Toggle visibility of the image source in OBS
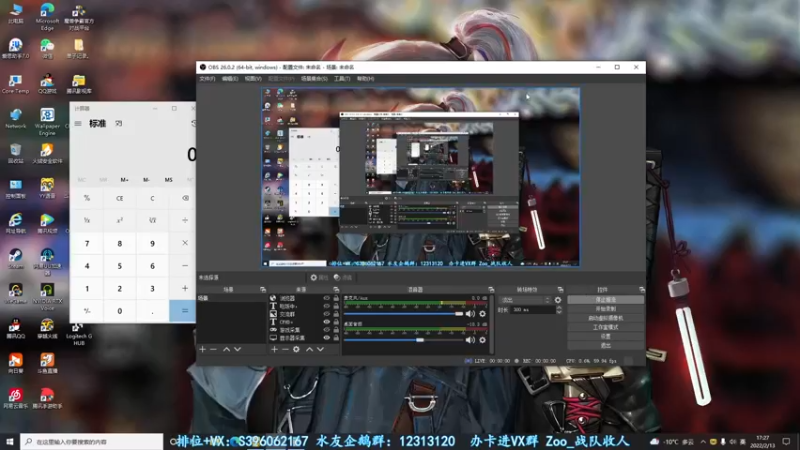Viewport: 800px width, 450px height. click(327, 314)
